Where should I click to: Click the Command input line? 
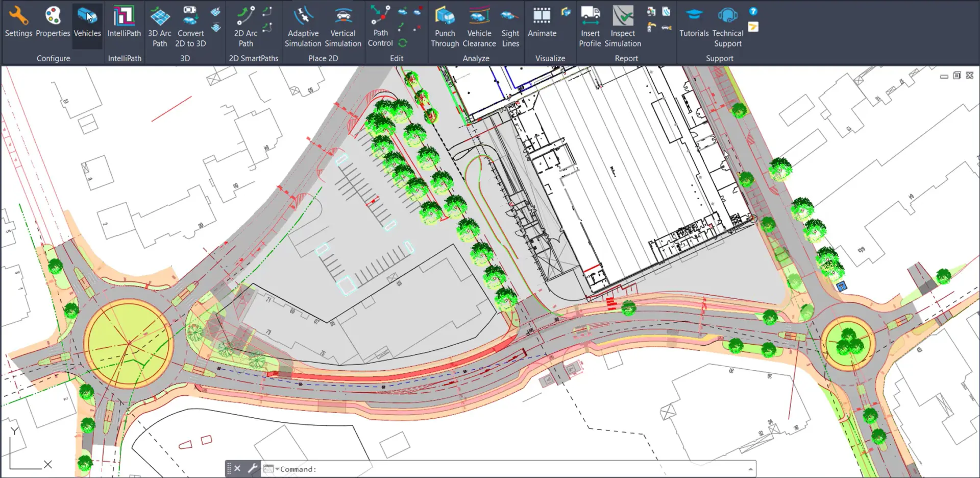(x=510, y=469)
